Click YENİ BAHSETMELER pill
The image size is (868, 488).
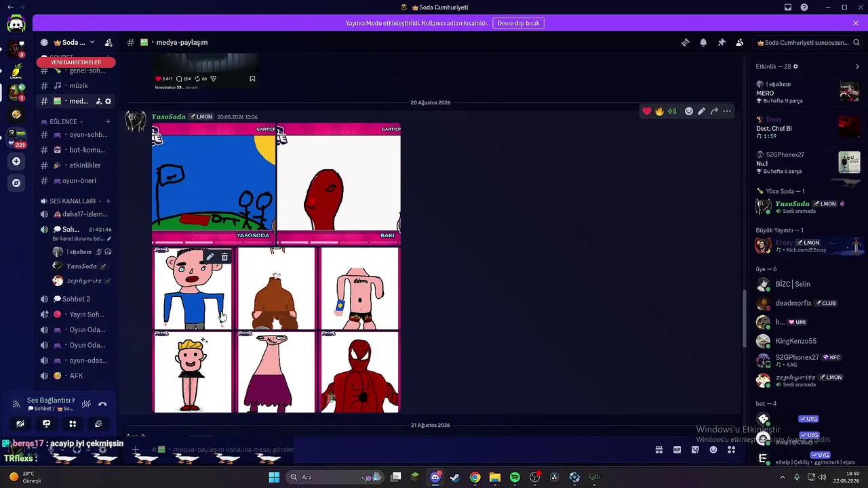76,62
